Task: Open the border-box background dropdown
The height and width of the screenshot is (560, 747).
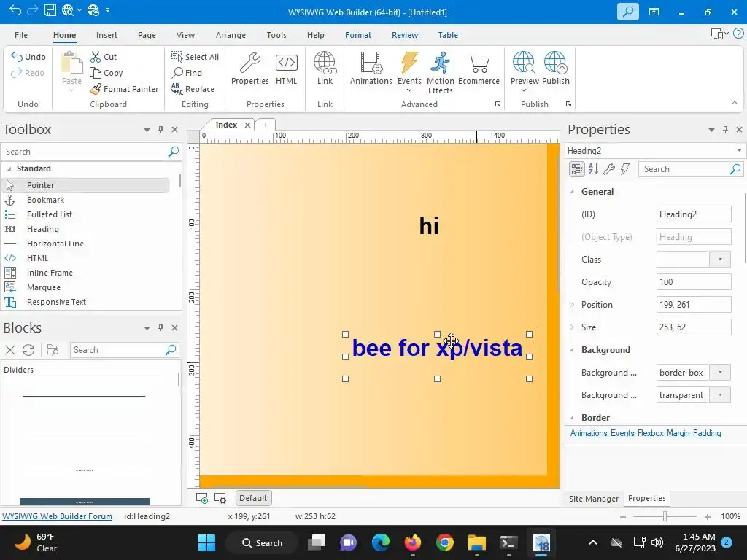Action: (720, 373)
